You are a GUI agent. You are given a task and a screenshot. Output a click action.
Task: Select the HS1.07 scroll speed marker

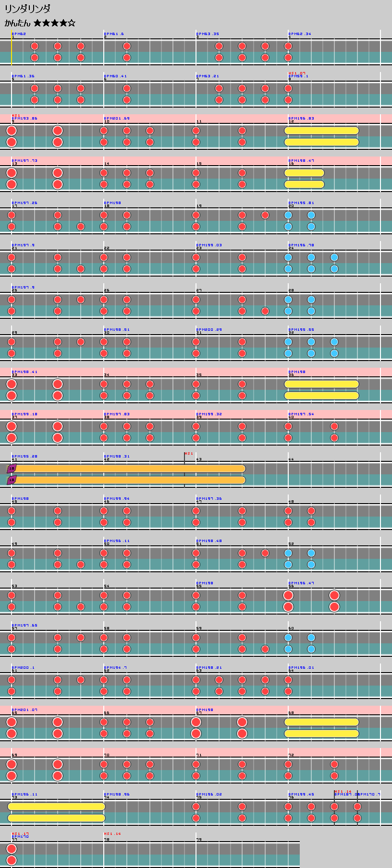[x=296, y=73]
